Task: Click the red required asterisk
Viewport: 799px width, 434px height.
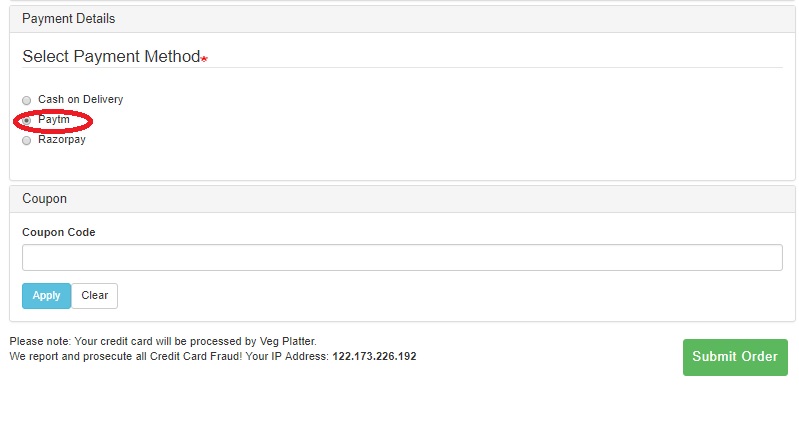Action: tap(204, 59)
